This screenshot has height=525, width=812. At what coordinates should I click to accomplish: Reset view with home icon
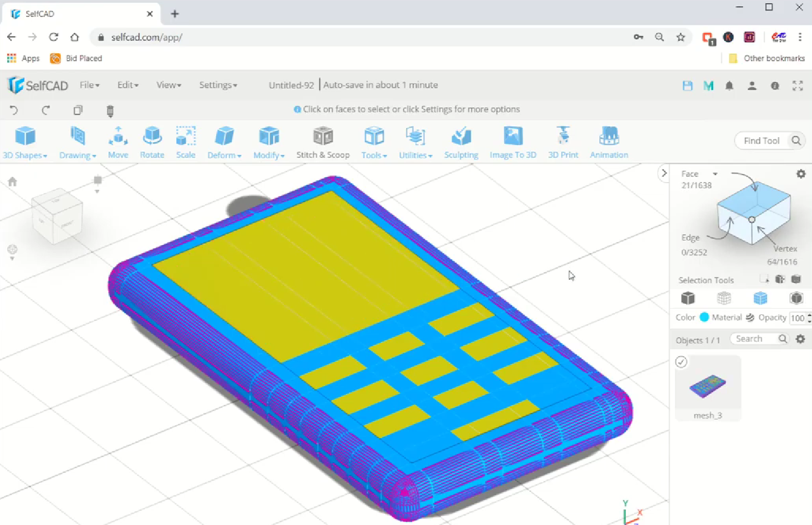[x=13, y=182]
